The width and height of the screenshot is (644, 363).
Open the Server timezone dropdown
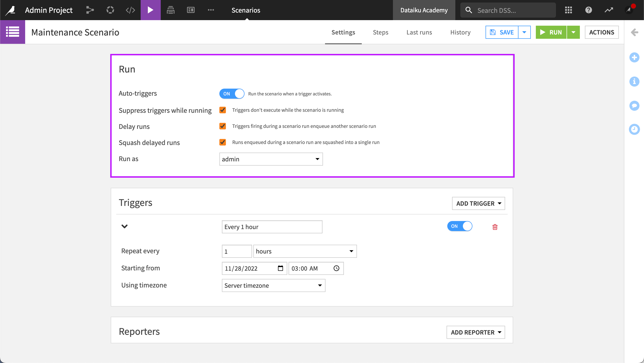(273, 285)
